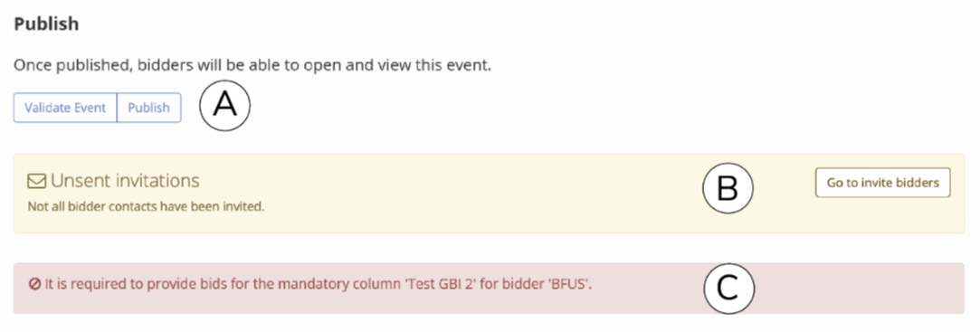The height and width of the screenshot is (332, 980).
Task: Select the circled letter B marker
Action: [x=728, y=188]
